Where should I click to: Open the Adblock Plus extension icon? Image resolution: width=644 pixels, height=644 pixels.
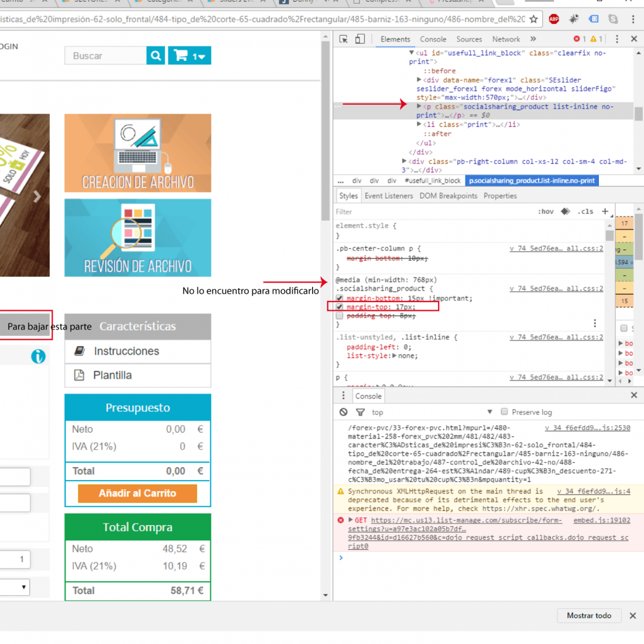point(554,19)
